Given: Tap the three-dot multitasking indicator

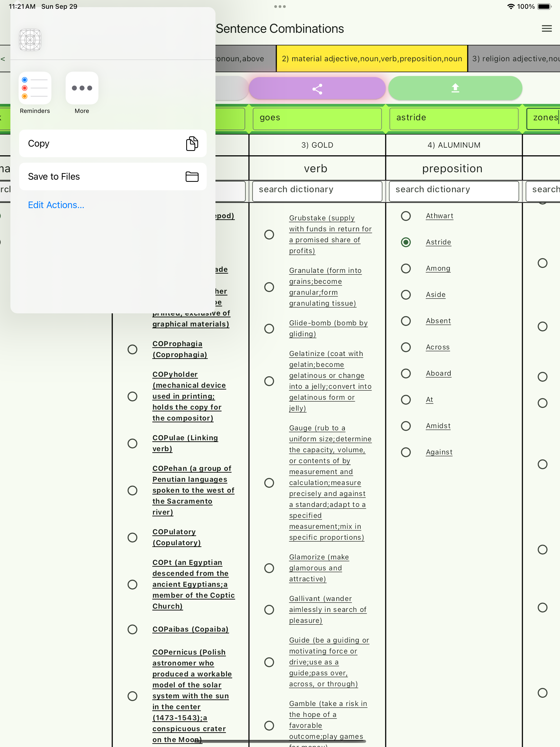Looking at the screenshot, I should [280, 6].
